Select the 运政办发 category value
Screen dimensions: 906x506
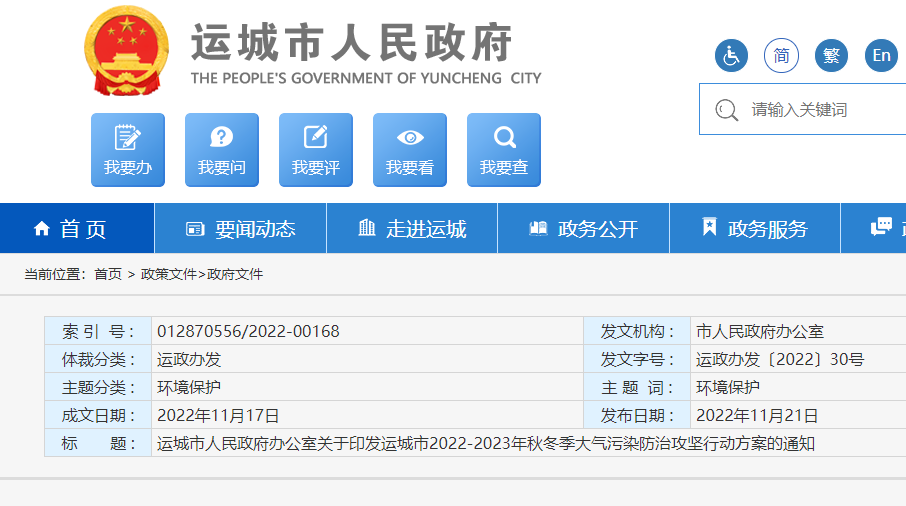tap(189, 359)
